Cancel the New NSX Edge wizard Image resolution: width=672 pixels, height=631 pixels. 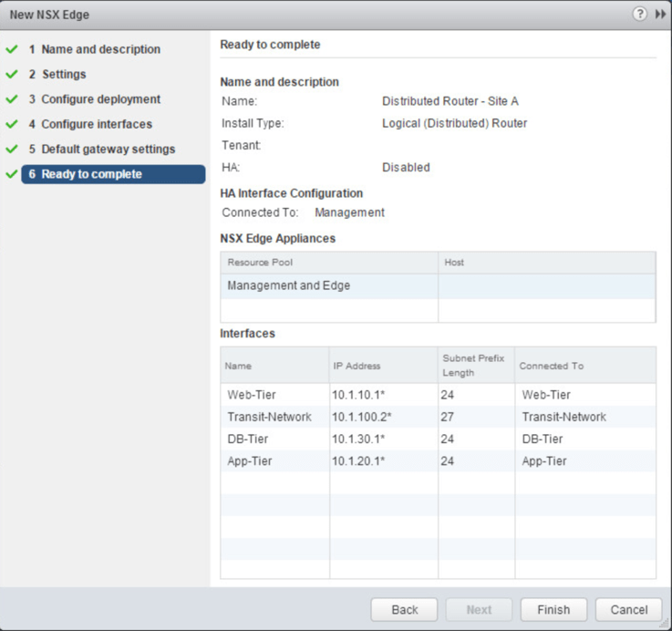(x=628, y=610)
